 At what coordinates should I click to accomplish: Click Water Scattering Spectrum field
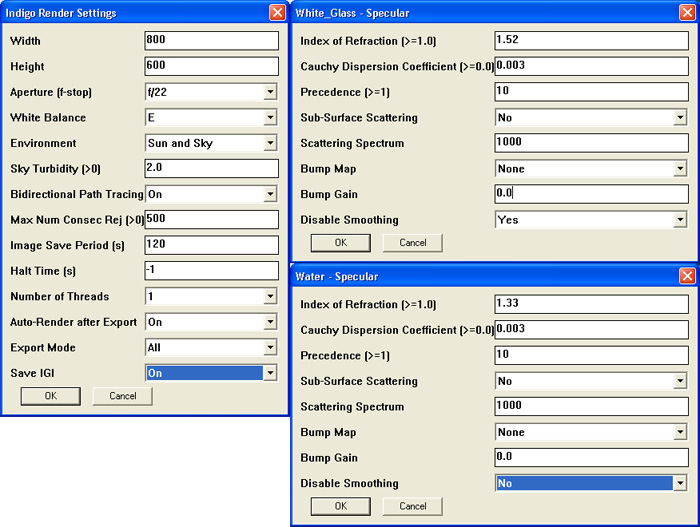point(592,406)
